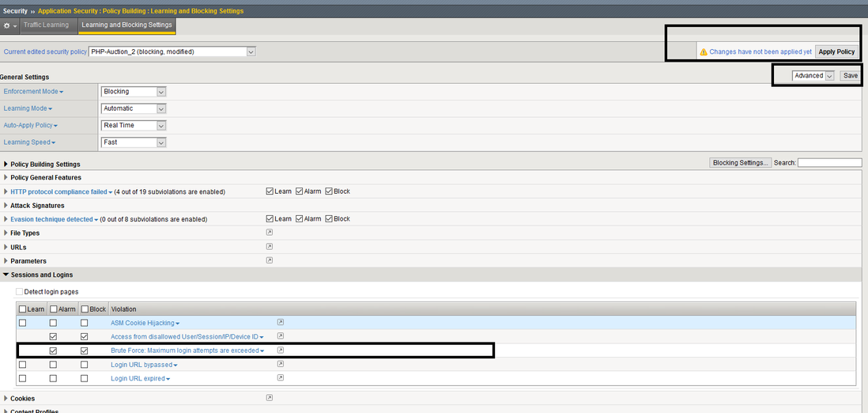Open Enforcement Mode Blocking dropdown

tap(134, 92)
